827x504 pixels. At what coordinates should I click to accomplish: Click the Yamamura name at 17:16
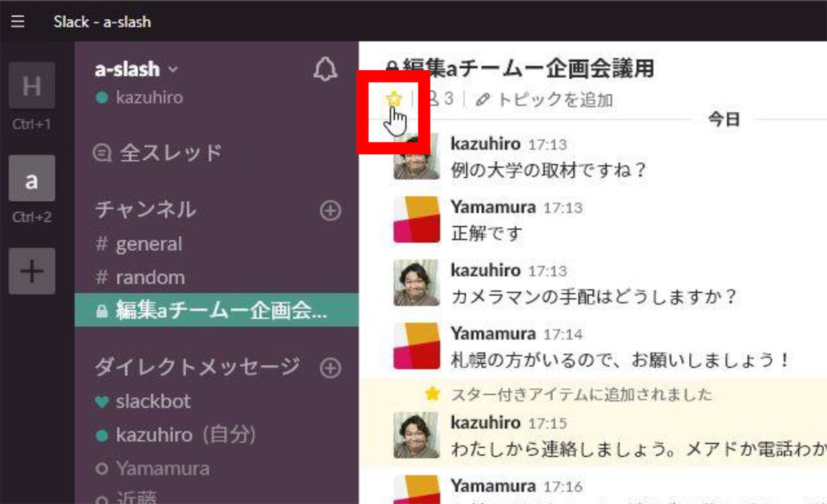[x=493, y=485]
